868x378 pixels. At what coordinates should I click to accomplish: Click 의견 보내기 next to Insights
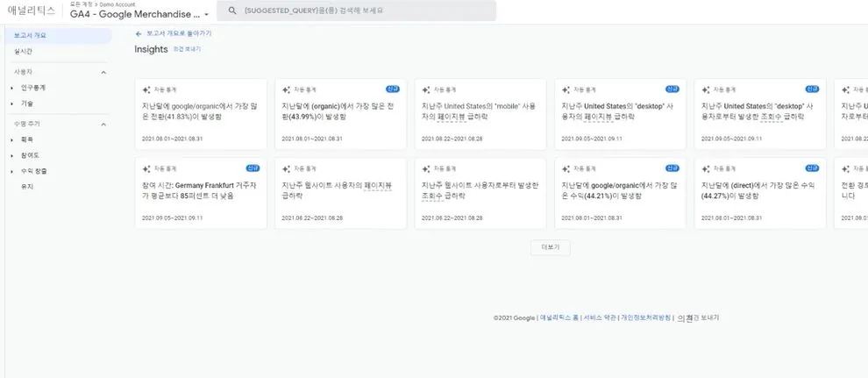(187, 49)
